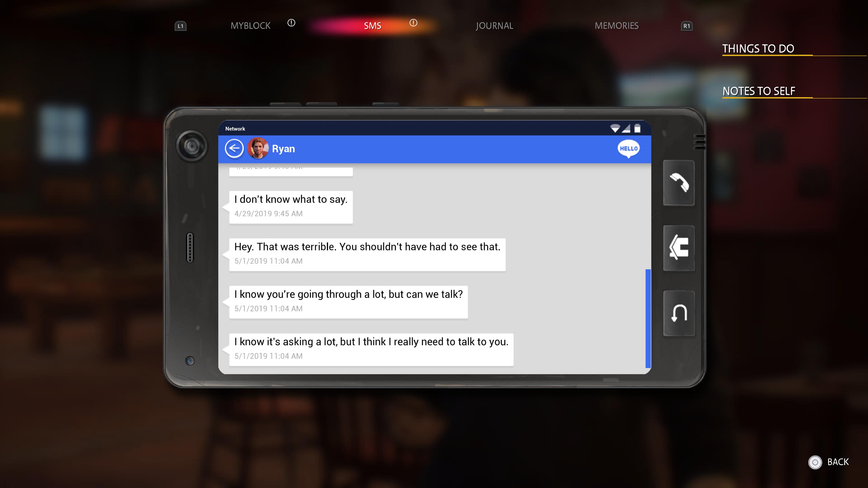This screenshot has width=868, height=488.
Task: Switch to the MYBLOCK tab
Action: point(250,26)
